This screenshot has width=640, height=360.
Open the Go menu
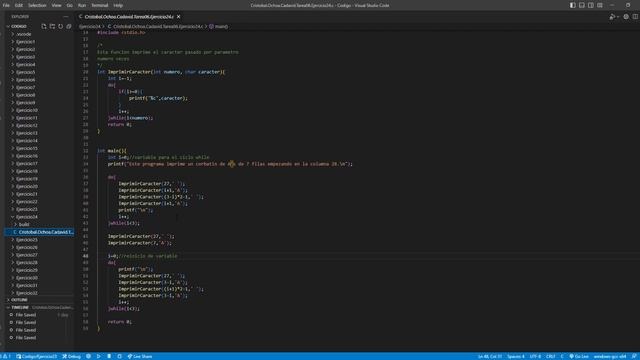69,5
